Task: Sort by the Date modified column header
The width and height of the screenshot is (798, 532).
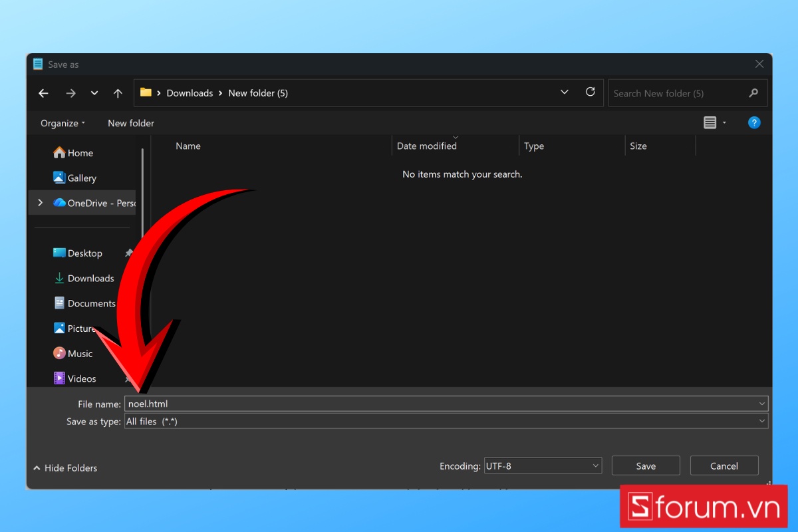Action: (x=427, y=146)
